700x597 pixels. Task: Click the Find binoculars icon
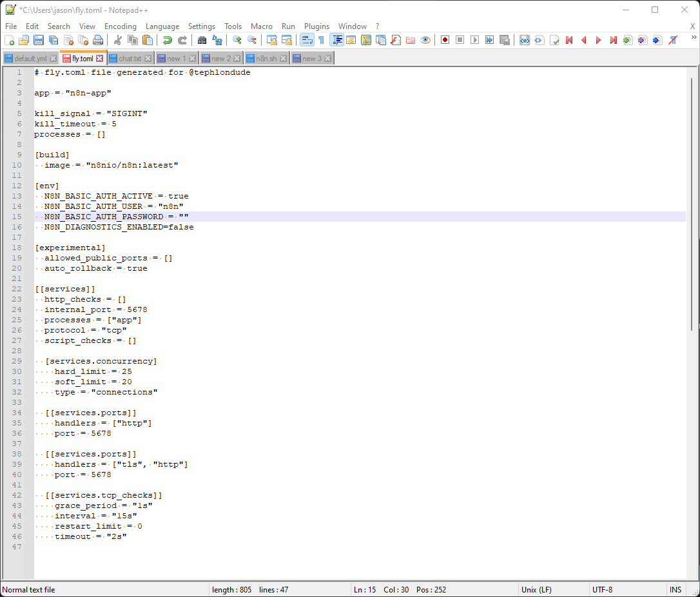(x=202, y=40)
